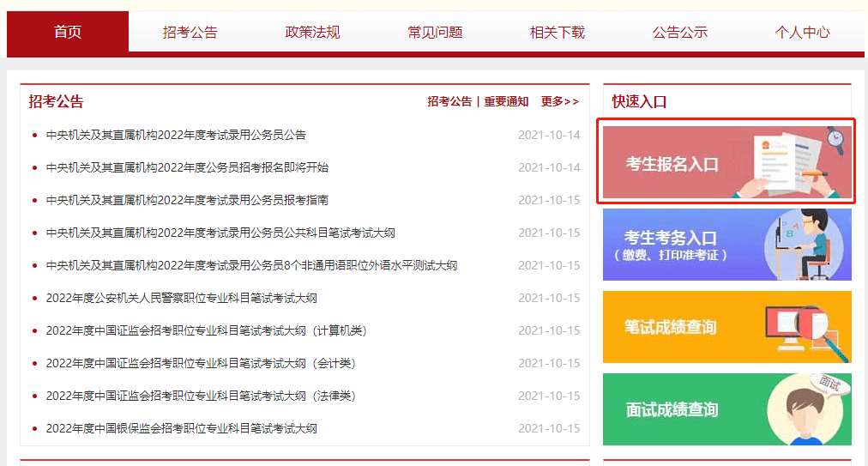Open 2022年度公安机关人民警察职位专业科目笔试考试大纲

pyautogui.click(x=182, y=298)
